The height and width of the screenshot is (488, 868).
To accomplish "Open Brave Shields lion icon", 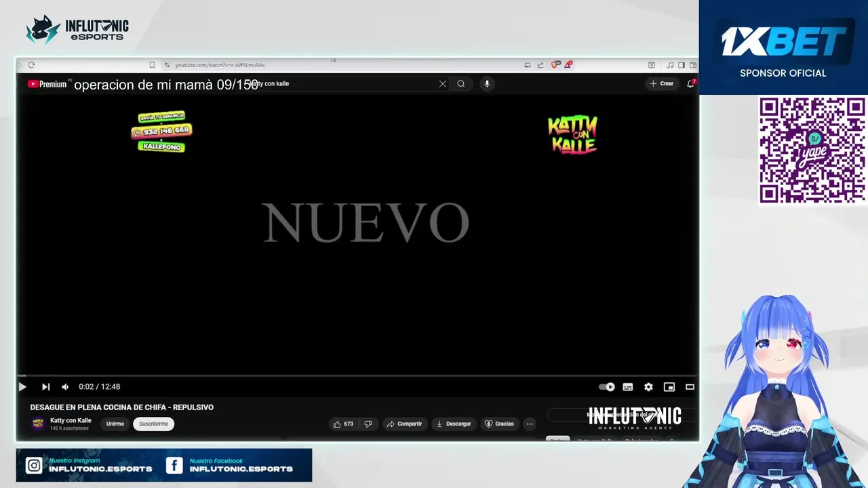I will 555,65.
